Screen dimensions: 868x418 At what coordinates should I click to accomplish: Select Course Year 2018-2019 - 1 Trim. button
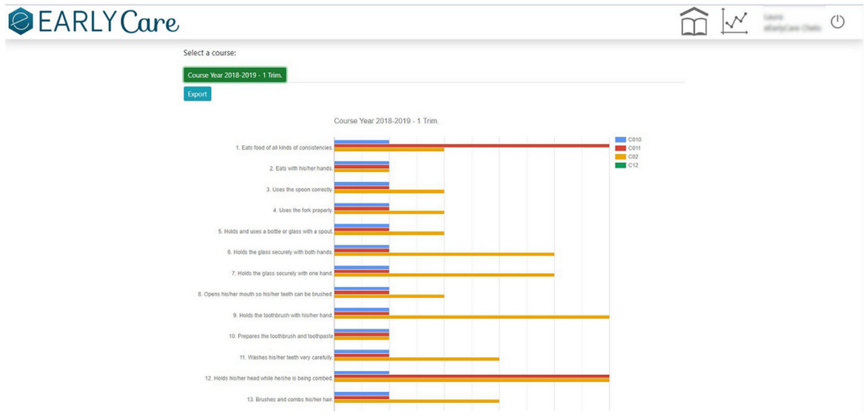(x=235, y=75)
